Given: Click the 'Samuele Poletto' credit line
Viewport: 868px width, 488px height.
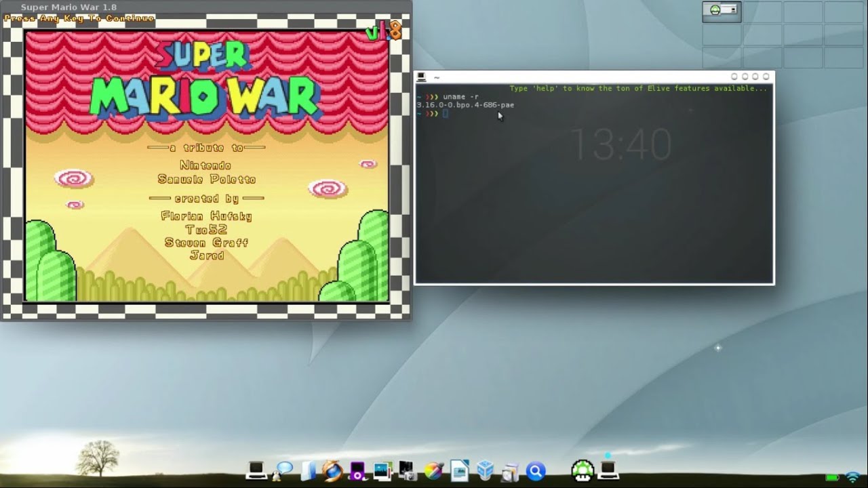Looking at the screenshot, I should (x=207, y=179).
